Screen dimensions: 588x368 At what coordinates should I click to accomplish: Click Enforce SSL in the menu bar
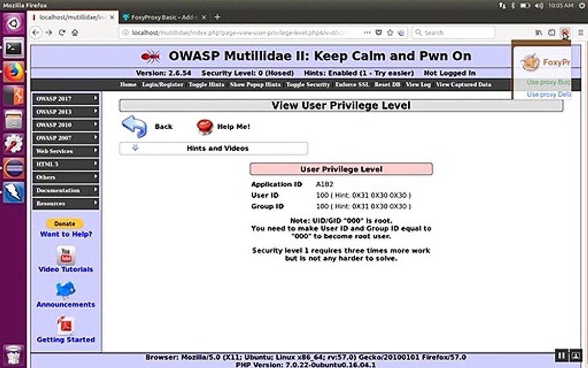tap(352, 84)
